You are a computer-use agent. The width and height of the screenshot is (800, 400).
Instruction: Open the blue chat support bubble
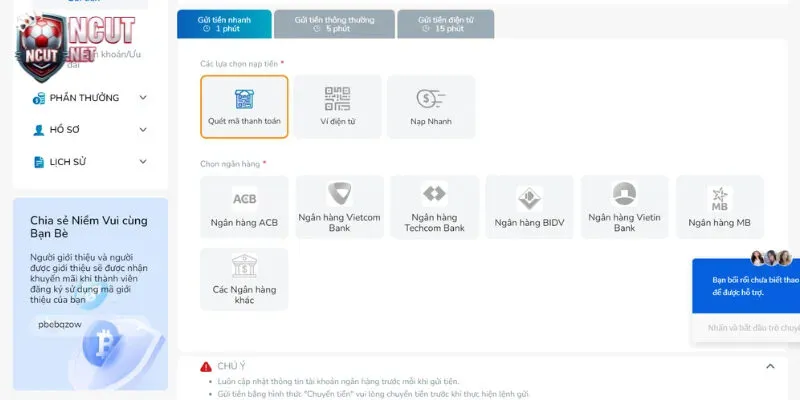(x=746, y=286)
